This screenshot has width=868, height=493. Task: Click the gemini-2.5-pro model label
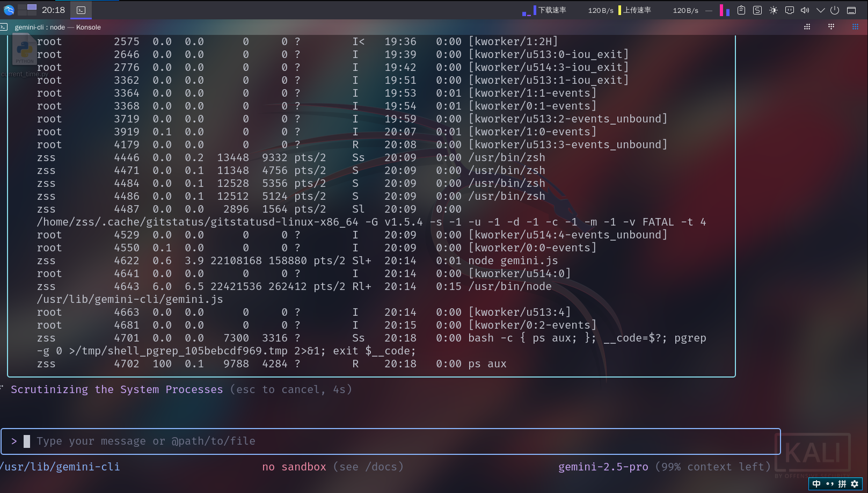[603, 467]
